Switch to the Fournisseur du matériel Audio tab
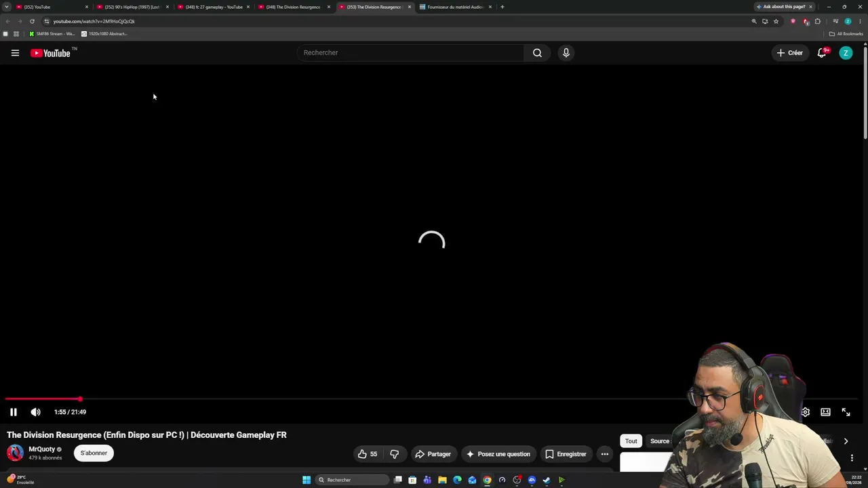Screen dimensions: 868x488 [455, 7]
